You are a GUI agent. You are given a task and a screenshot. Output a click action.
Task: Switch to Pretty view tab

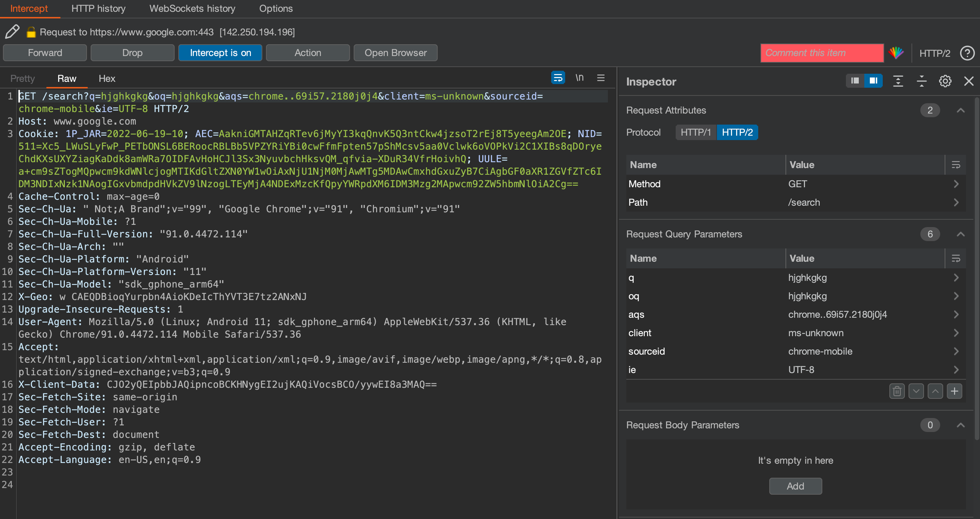coord(22,79)
